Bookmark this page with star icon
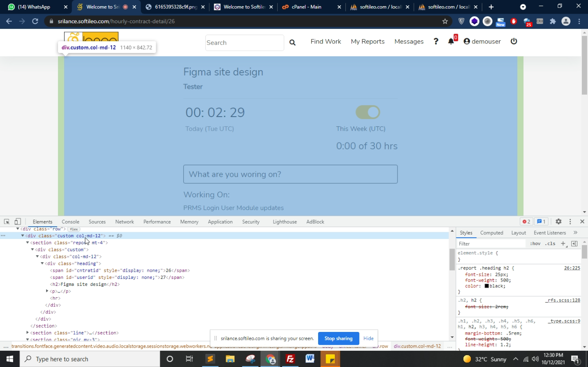This screenshot has height=367, width=588. click(x=445, y=21)
